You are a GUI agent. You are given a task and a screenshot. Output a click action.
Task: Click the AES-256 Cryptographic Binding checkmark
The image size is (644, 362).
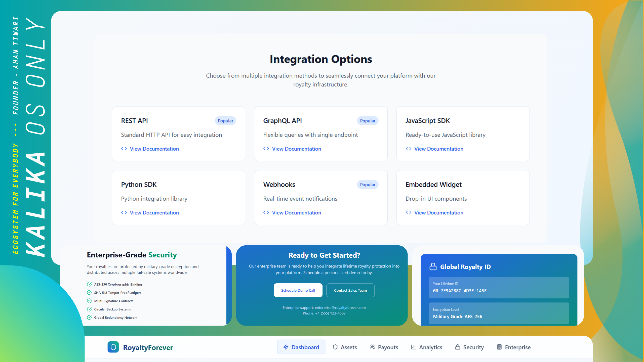point(89,284)
